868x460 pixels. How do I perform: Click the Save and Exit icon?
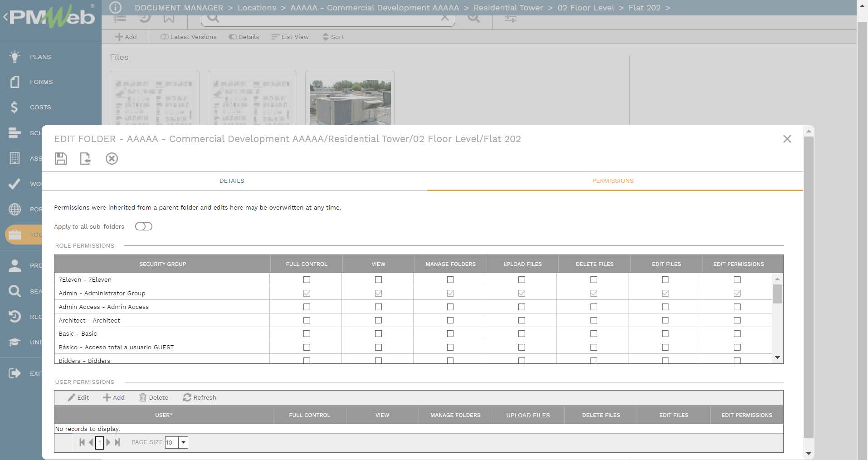point(85,158)
